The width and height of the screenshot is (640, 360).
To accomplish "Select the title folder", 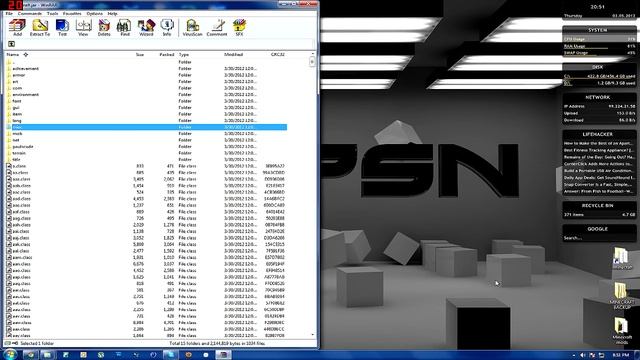I will (146, 160).
